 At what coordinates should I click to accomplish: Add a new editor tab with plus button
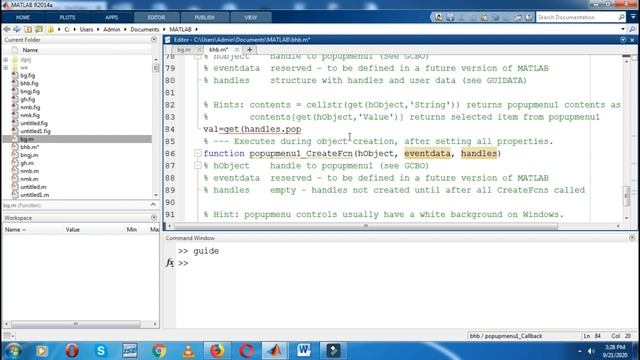[x=249, y=49]
